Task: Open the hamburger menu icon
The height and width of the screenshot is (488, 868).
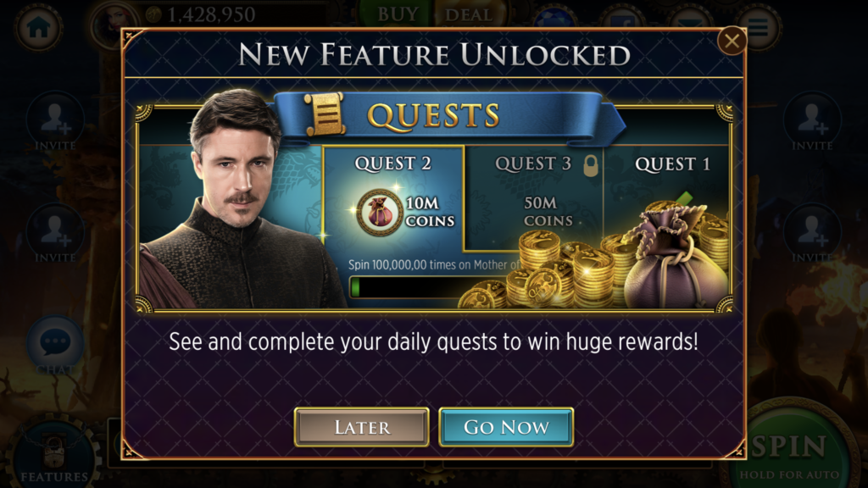Action: click(x=759, y=26)
